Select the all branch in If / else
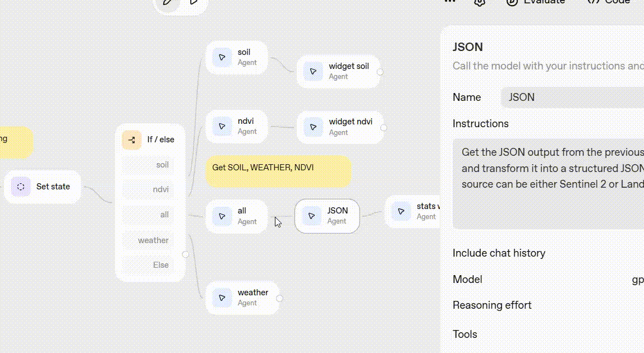The image size is (644, 353). [x=148, y=215]
